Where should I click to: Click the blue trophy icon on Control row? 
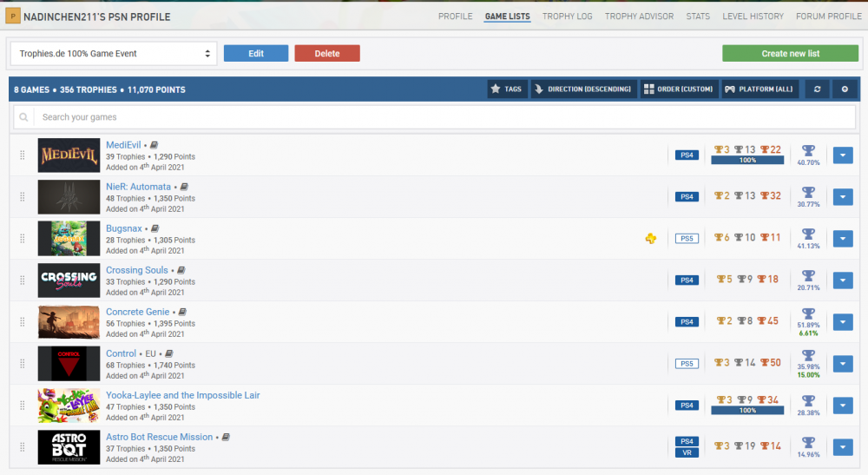point(808,356)
